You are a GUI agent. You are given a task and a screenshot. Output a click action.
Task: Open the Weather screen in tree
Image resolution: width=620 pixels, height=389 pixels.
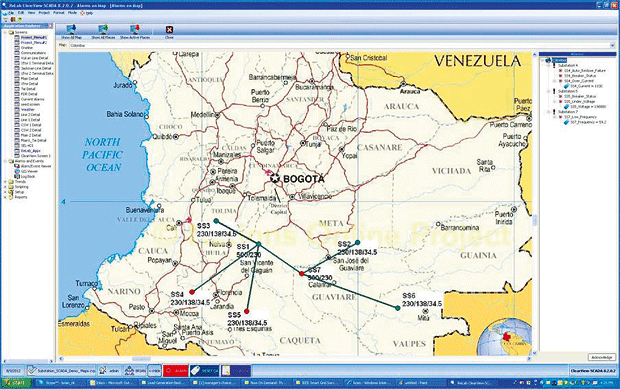click(x=28, y=110)
